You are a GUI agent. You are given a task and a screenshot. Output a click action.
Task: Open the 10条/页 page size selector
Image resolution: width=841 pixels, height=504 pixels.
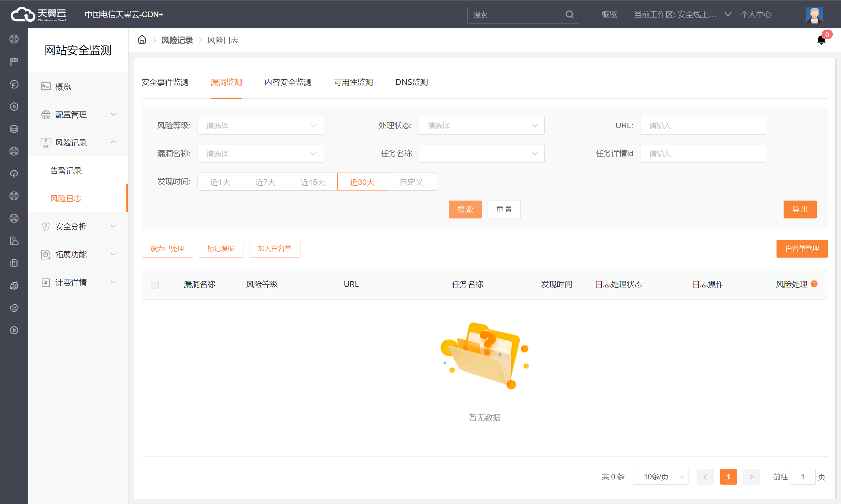[660, 477]
